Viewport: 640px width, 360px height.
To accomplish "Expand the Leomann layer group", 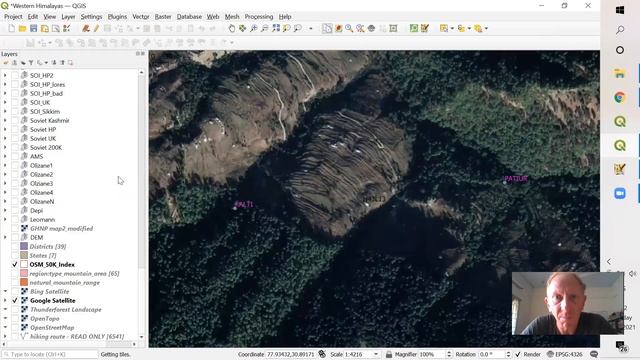I will click(x=5, y=220).
